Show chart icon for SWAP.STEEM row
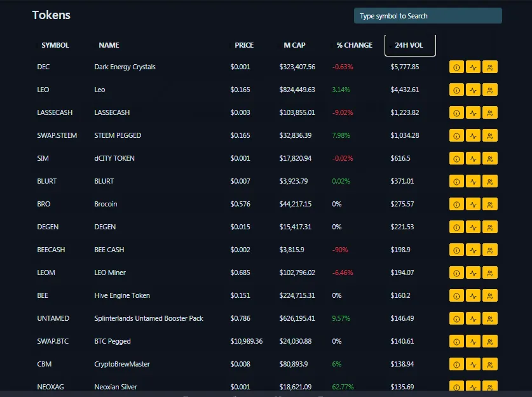Image resolution: width=532 pixels, height=397 pixels. click(473, 135)
